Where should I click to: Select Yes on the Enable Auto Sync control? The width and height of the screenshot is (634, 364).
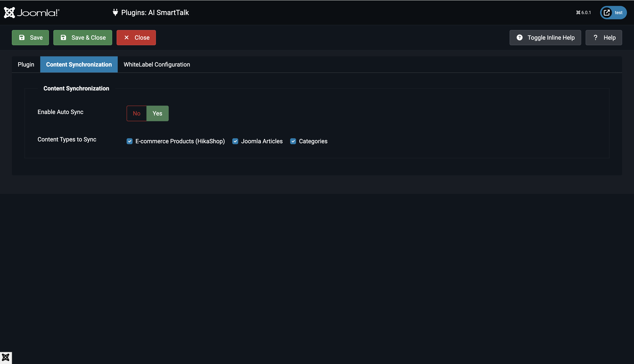(158, 113)
